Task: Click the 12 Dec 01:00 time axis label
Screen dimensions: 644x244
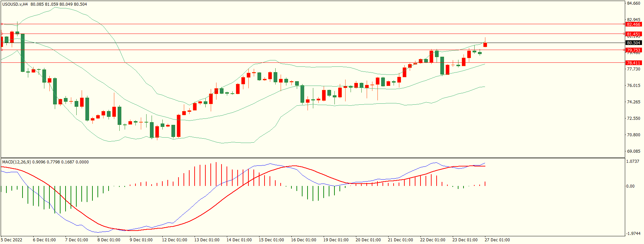Action: tap(174, 240)
